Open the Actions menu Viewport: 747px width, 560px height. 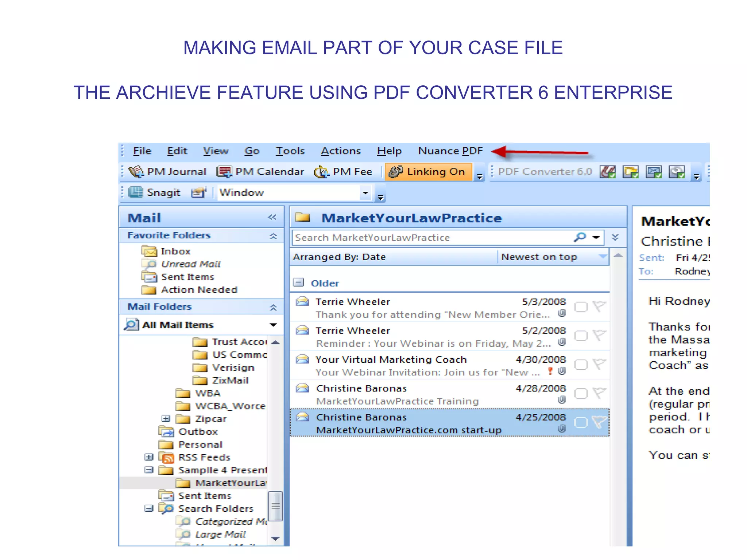click(341, 151)
